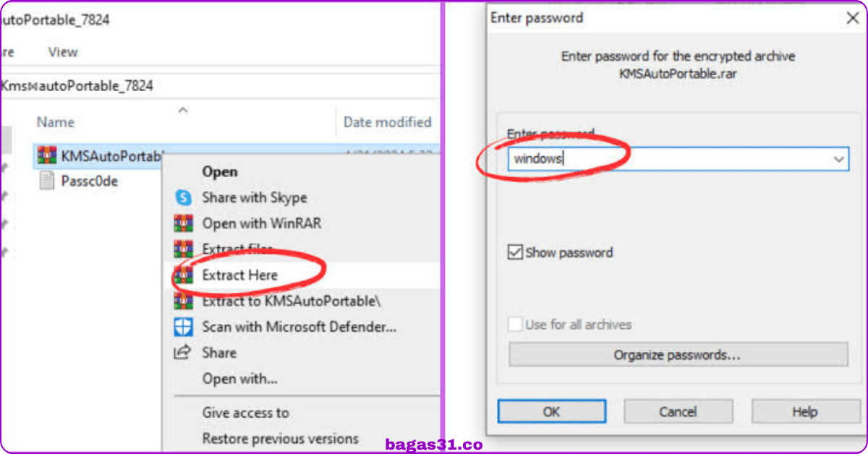868x454 pixels.
Task: Click the Cancel button in password dialog
Action: [x=678, y=412]
